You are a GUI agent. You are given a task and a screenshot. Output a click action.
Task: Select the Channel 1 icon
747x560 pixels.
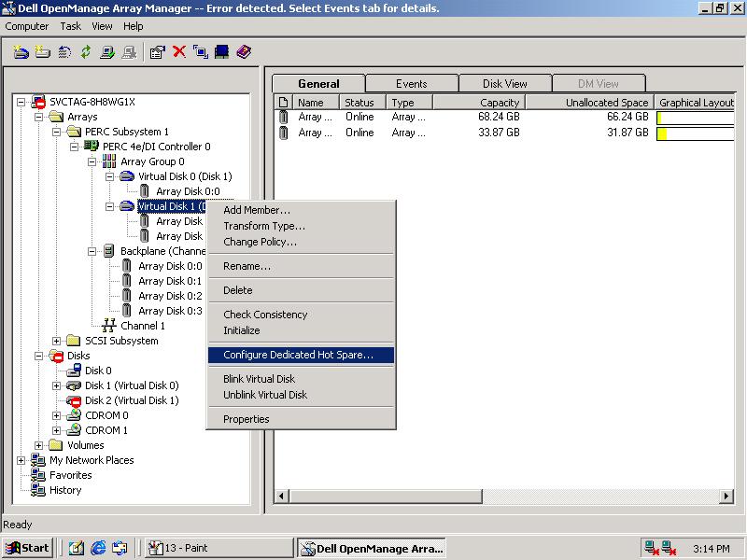pos(109,326)
